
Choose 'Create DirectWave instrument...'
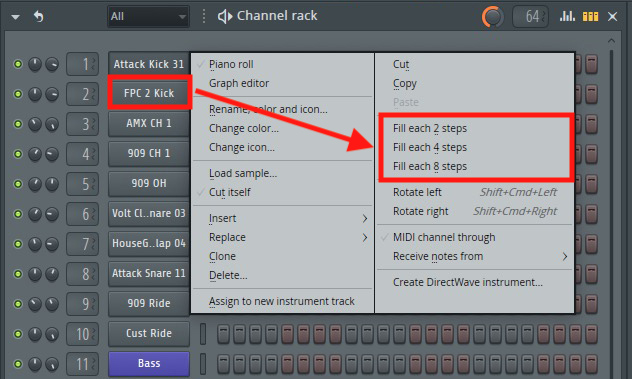tap(468, 282)
